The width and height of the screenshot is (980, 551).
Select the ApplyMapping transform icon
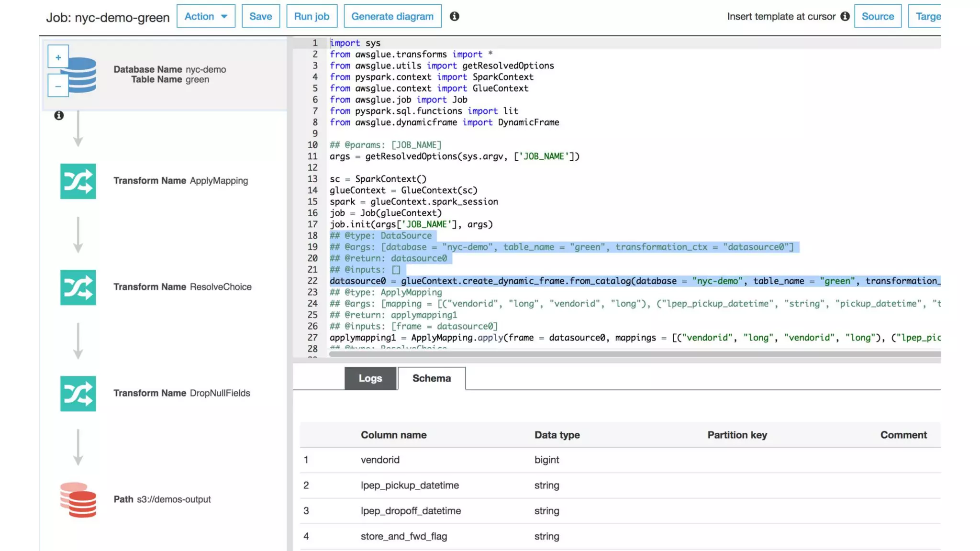[78, 181]
